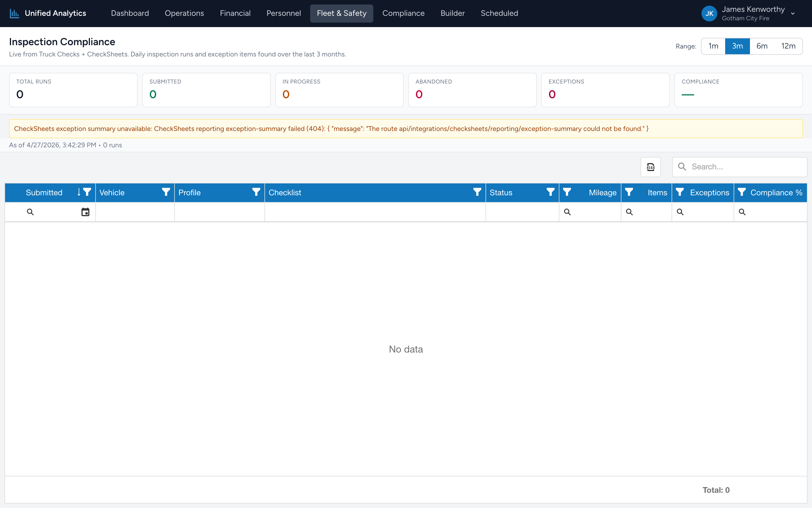This screenshot has height=508, width=812.
Task: Click the TOTAL RUNS summary card
Action: pos(73,90)
